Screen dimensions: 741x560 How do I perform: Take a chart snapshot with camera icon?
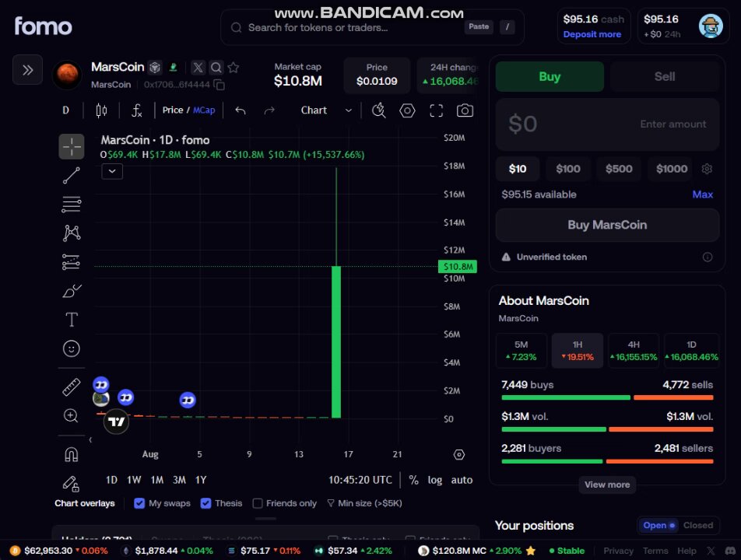[465, 110]
